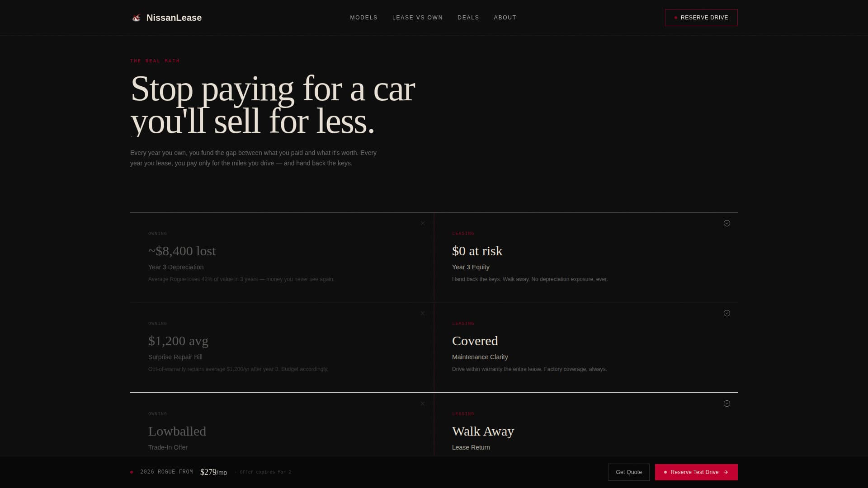Click the X icon on the $1,200 avg card

[x=423, y=313]
